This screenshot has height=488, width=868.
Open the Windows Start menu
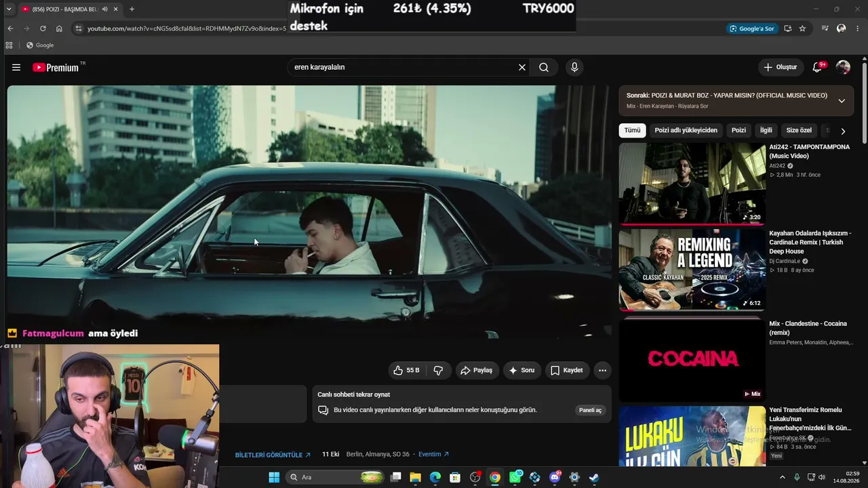coord(274,477)
